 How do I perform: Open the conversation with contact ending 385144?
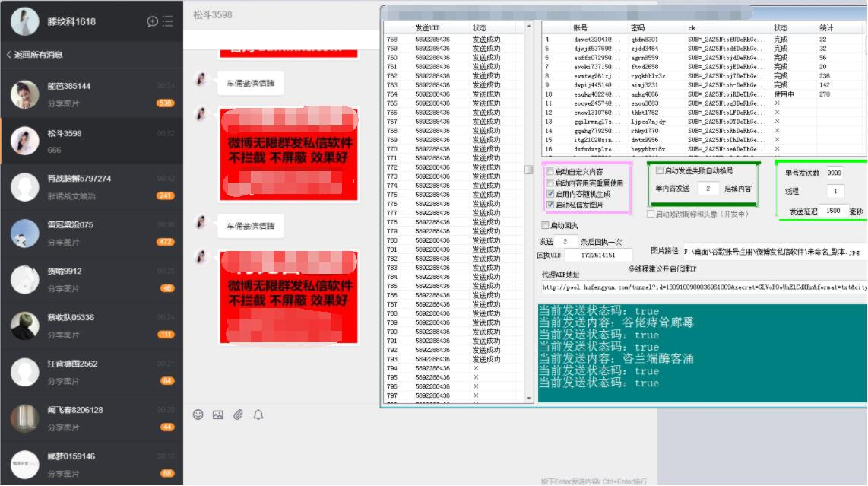[92, 94]
